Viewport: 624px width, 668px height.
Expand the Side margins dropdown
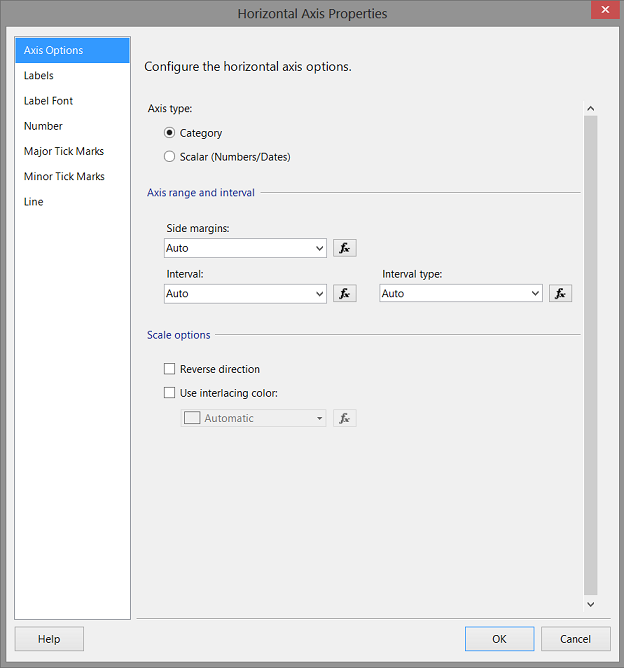click(319, 248)
